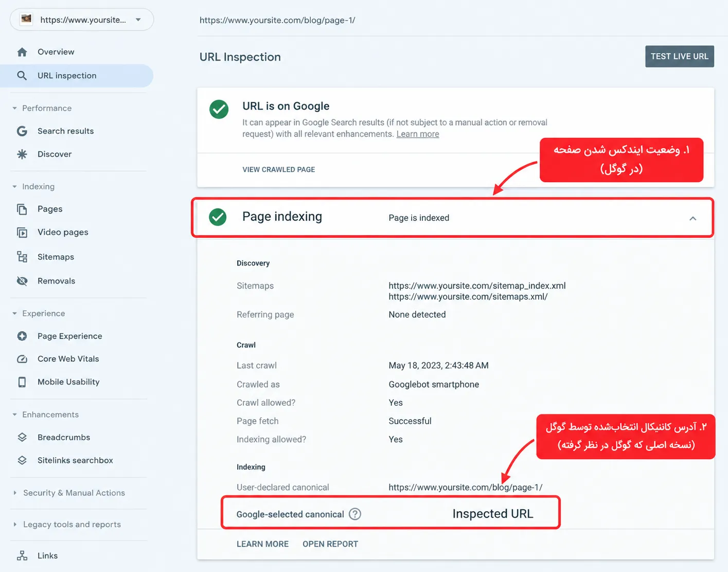Collapse the Indexing section
728x572 pixels.
click(x=15, y=186)
